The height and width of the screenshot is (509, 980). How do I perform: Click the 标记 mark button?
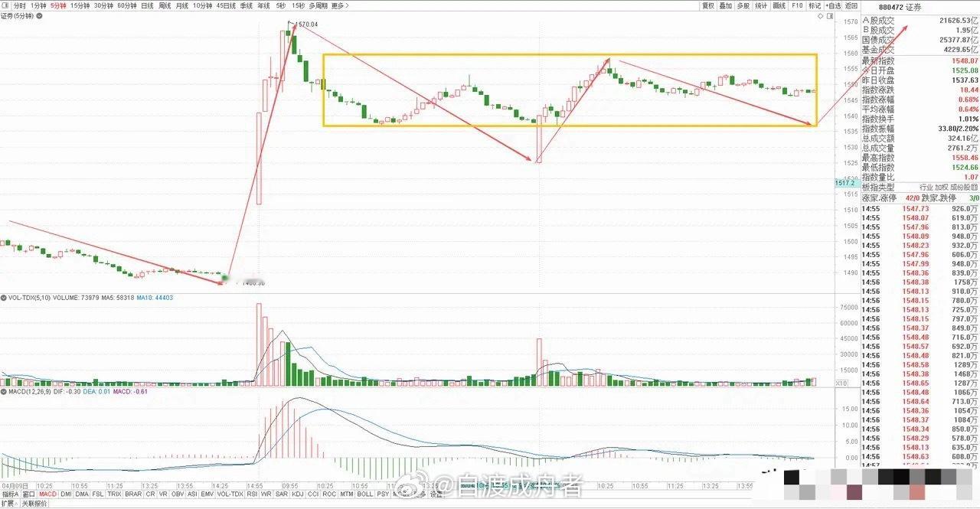coord(815,5)
